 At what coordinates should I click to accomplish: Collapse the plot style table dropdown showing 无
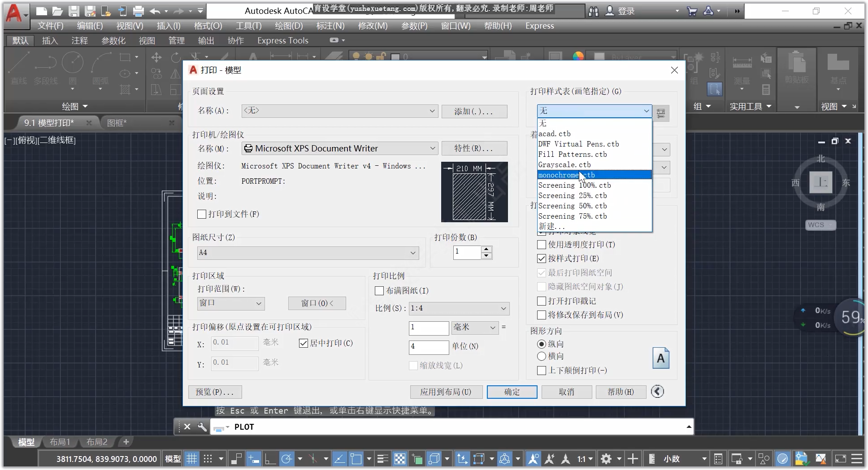594,111
